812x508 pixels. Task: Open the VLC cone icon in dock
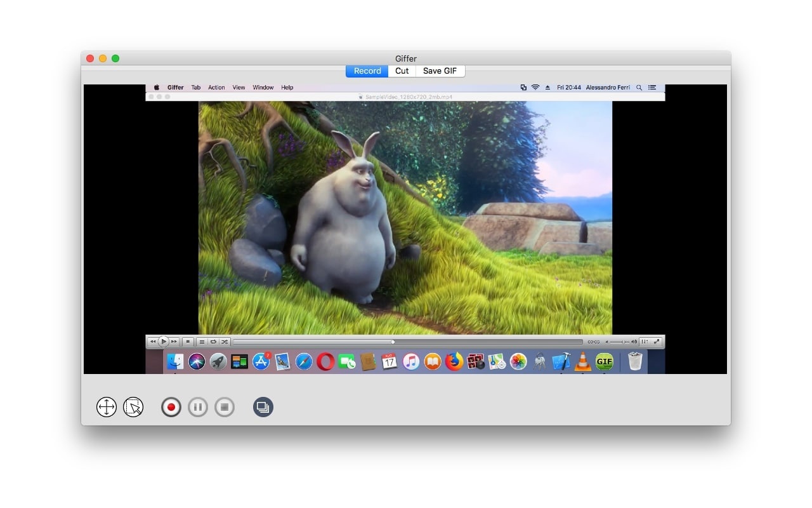click(x=582, y=362)
